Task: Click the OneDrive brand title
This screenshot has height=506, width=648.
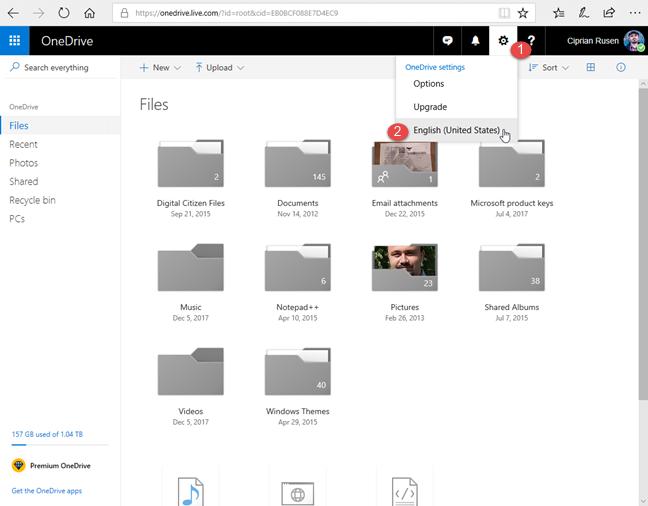Action: point(67,41)
